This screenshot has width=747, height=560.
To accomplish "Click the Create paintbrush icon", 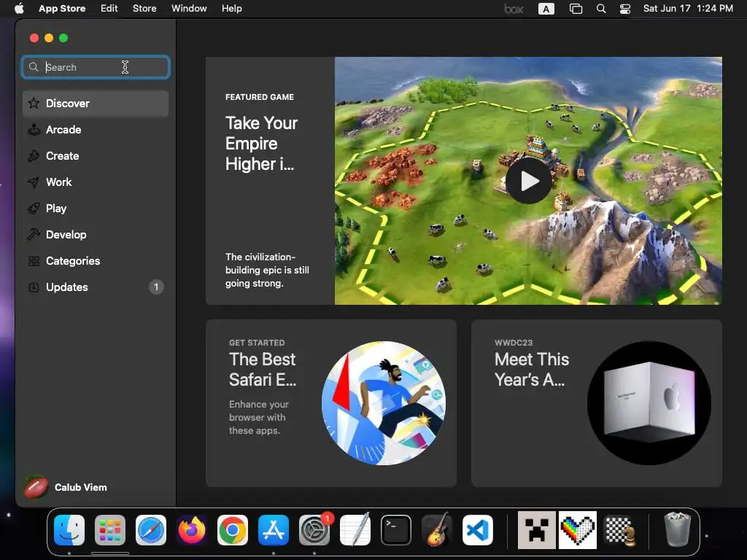I will [x=34, y=156].
